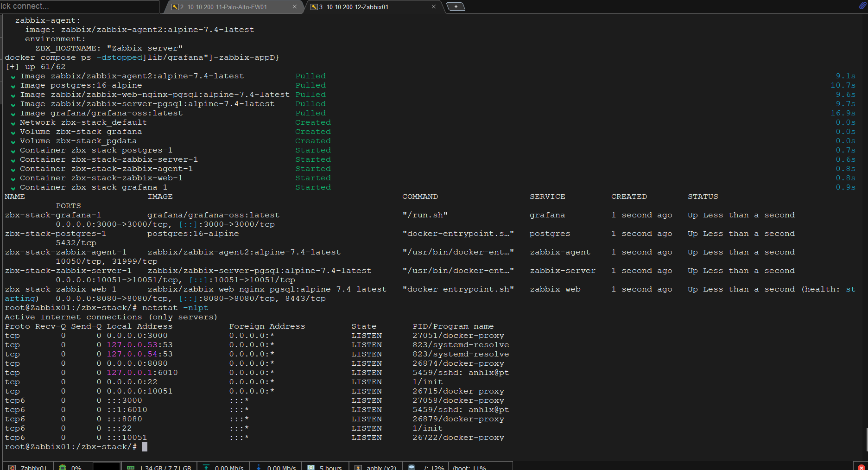Click the logged-in users icon
Viewport: 868px width, 470px height.
pyautogui.click(x=358, y=467)
